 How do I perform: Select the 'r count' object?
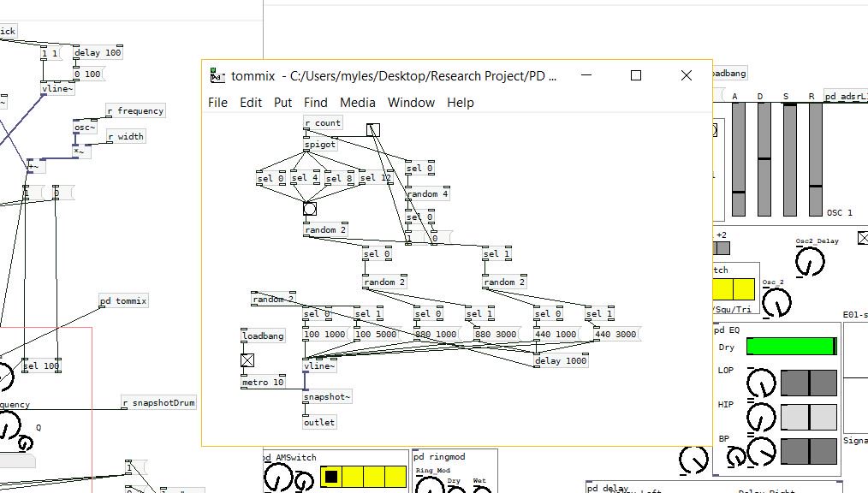(324, 123)
